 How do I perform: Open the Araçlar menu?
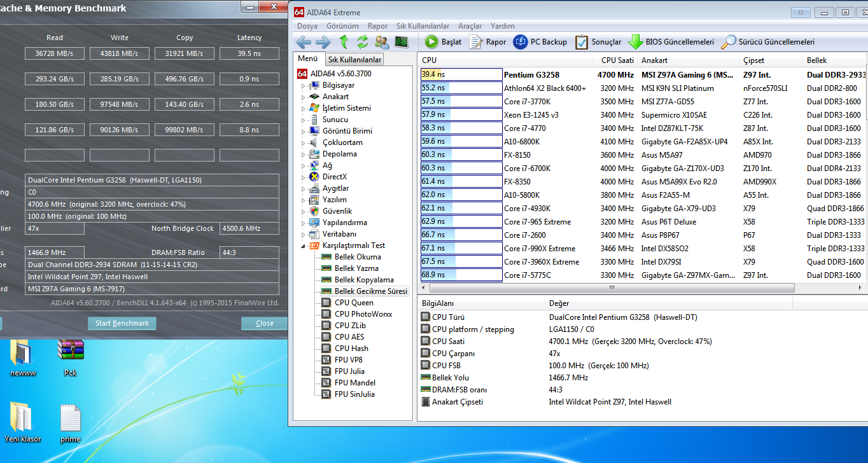470,26
